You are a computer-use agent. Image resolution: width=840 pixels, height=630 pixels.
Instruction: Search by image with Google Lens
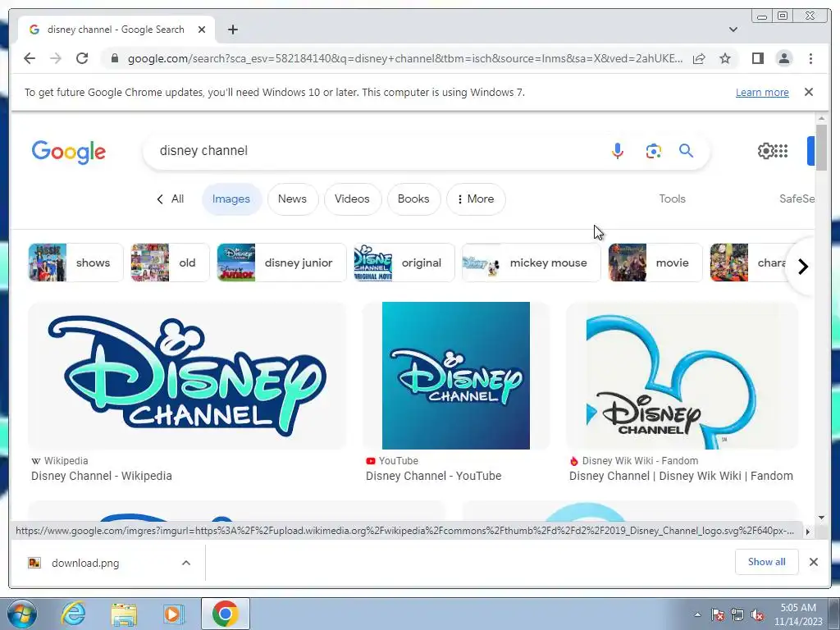tap(653, 151)
